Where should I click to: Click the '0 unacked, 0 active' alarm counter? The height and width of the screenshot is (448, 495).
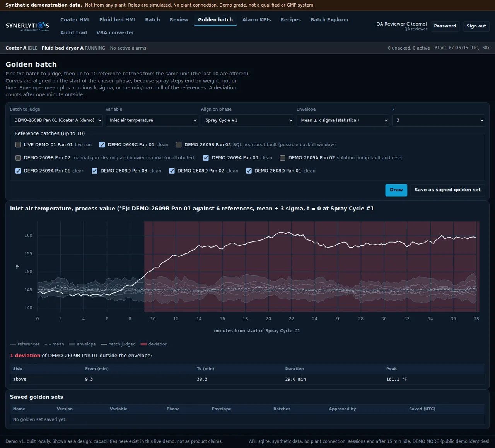(x=409, y=48)
